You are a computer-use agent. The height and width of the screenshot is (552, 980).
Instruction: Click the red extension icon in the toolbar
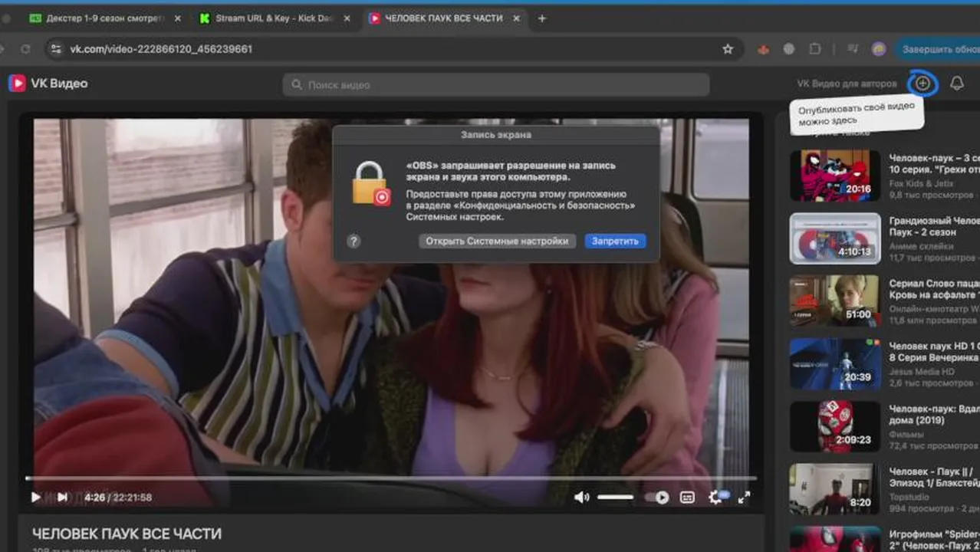(763, 49)
